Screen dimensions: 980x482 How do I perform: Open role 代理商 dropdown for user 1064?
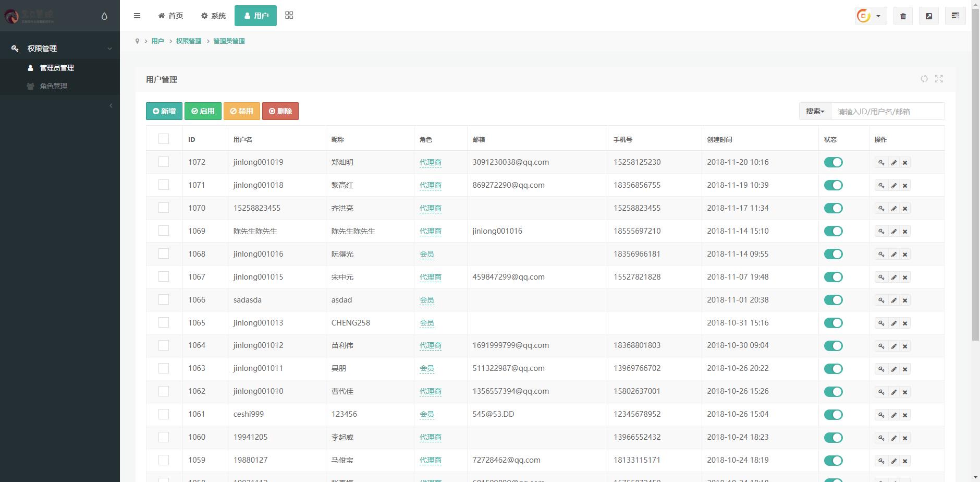click(x=431, y=345)
